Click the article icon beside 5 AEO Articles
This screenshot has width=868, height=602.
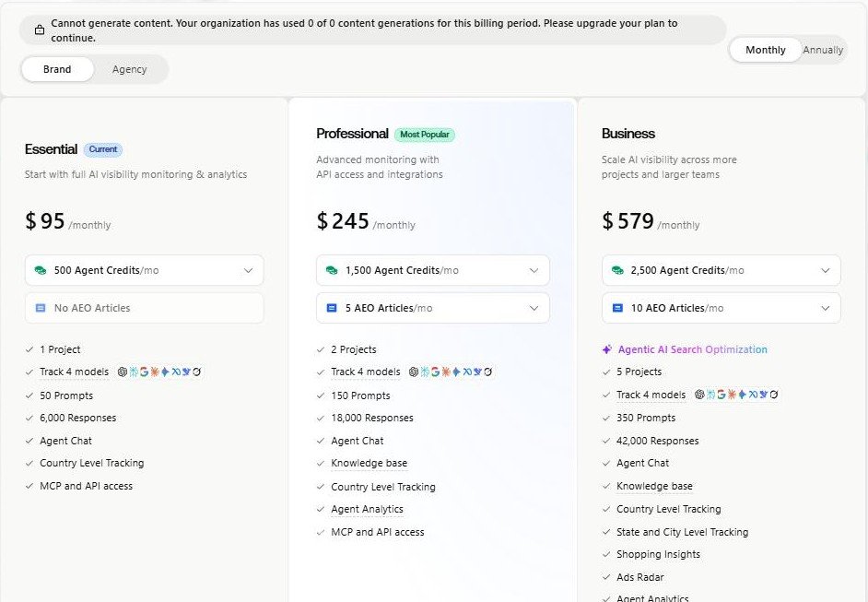332,308
